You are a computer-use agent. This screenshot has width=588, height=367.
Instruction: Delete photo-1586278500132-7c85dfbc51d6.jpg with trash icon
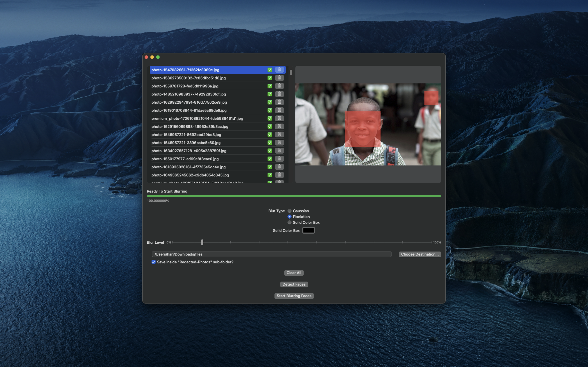(279, 78)
